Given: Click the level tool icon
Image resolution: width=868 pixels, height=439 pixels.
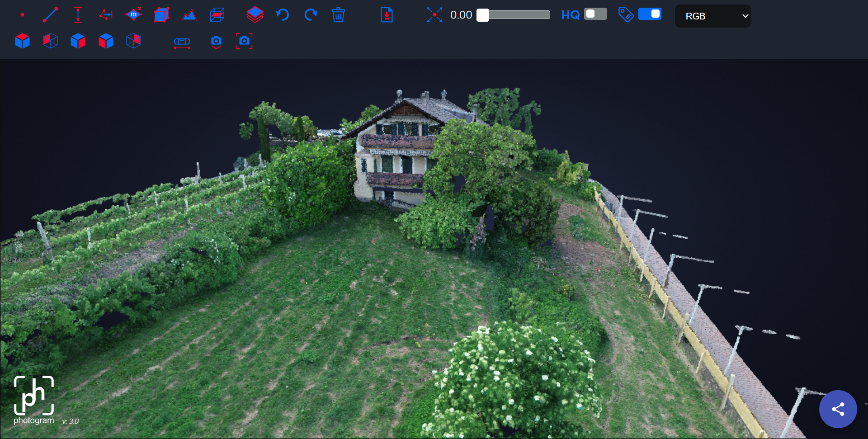Looking at the screenshot, I should click(x=182, y=42).
